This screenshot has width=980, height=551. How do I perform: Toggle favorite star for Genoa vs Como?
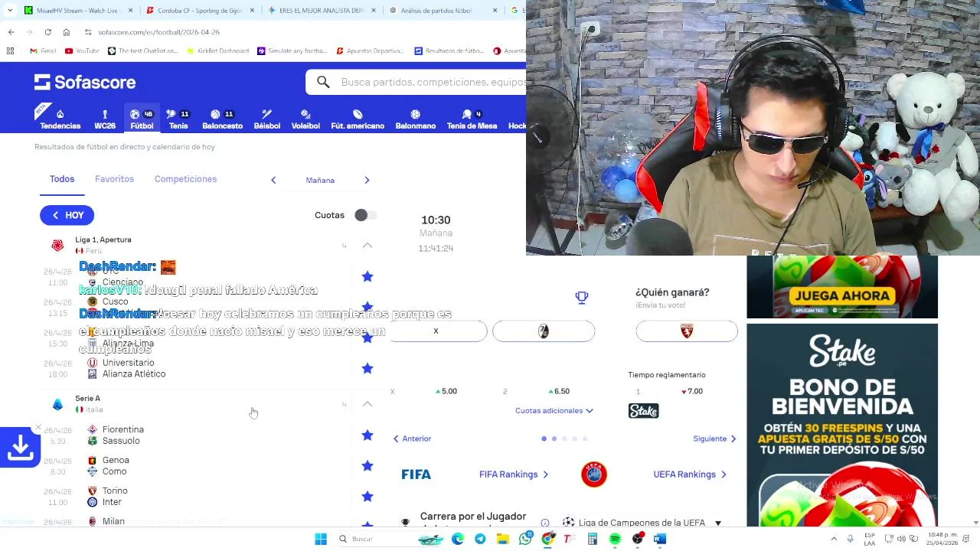pos(367,465)
